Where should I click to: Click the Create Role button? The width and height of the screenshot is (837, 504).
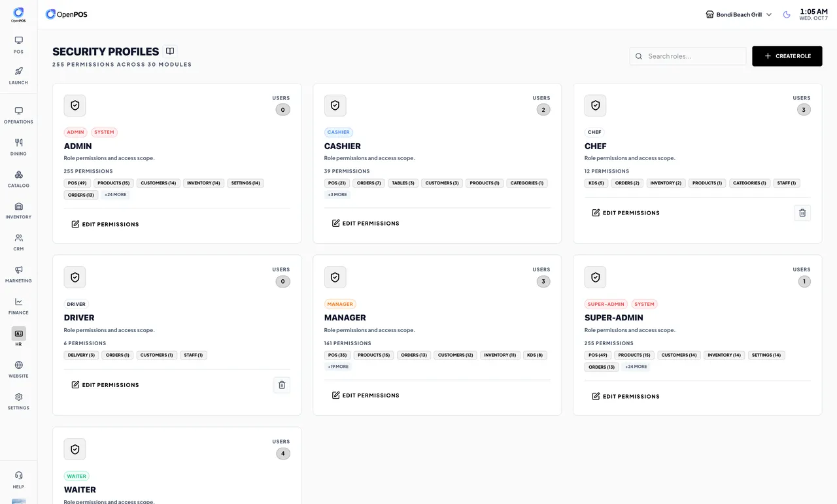[787, 56]
